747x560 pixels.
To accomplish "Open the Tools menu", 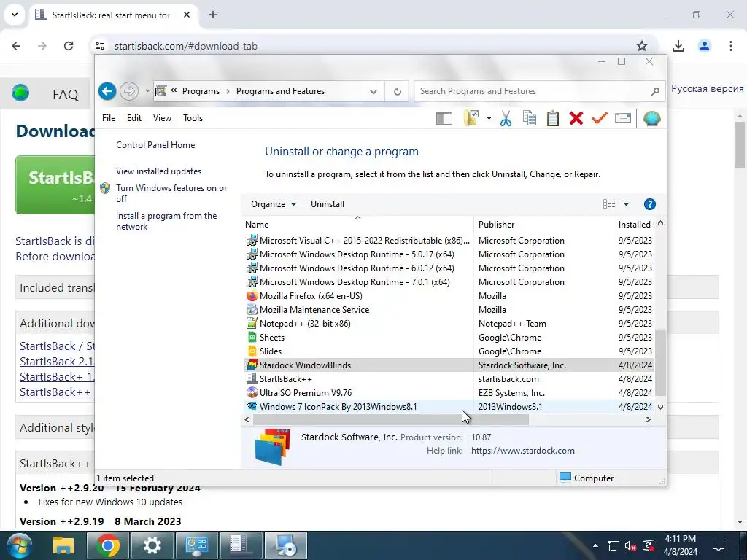I will point(193,118).
